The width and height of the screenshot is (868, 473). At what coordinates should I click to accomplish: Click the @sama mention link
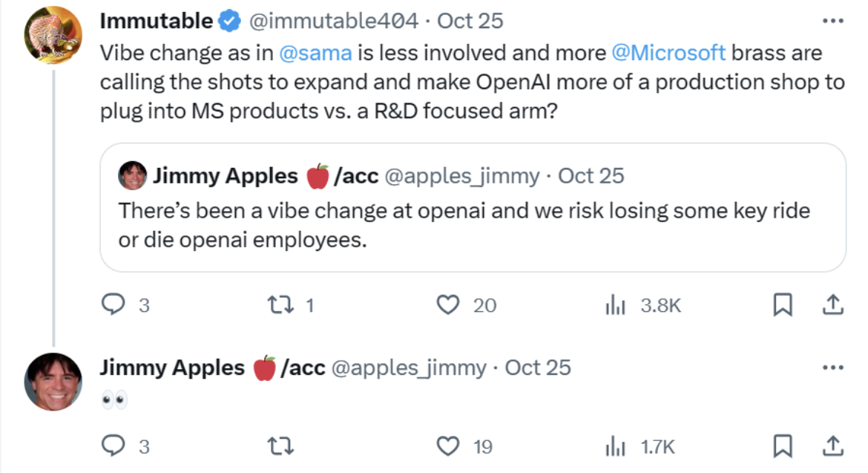pos(315,53)
